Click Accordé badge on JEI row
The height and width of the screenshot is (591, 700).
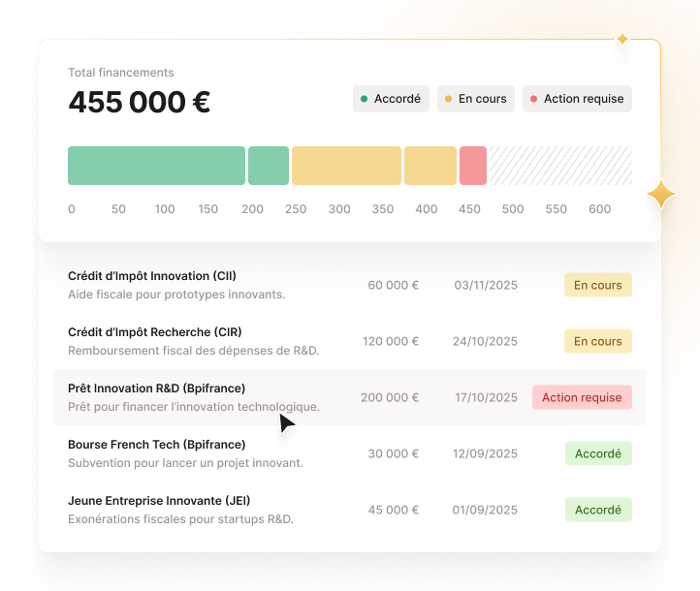tap(598, 510)
